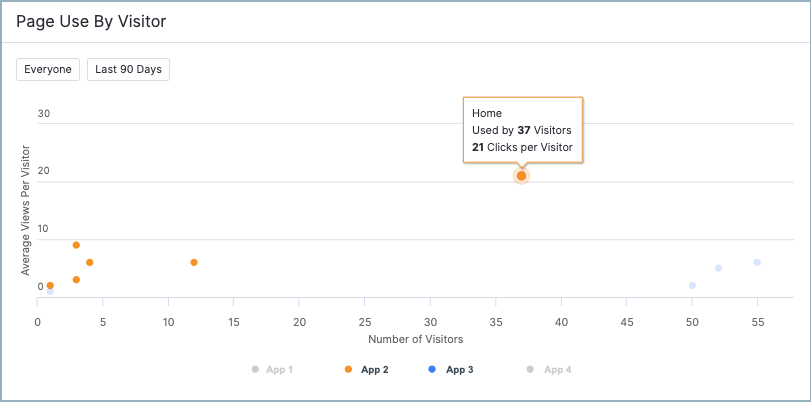Click the Page Use By Visitor title

(x=91, y=20)
